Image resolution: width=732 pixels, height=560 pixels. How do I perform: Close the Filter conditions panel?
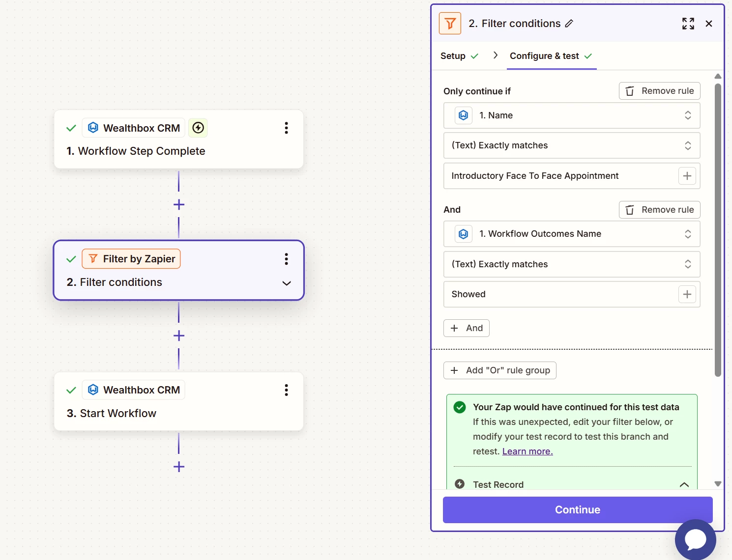click(709, 24)
